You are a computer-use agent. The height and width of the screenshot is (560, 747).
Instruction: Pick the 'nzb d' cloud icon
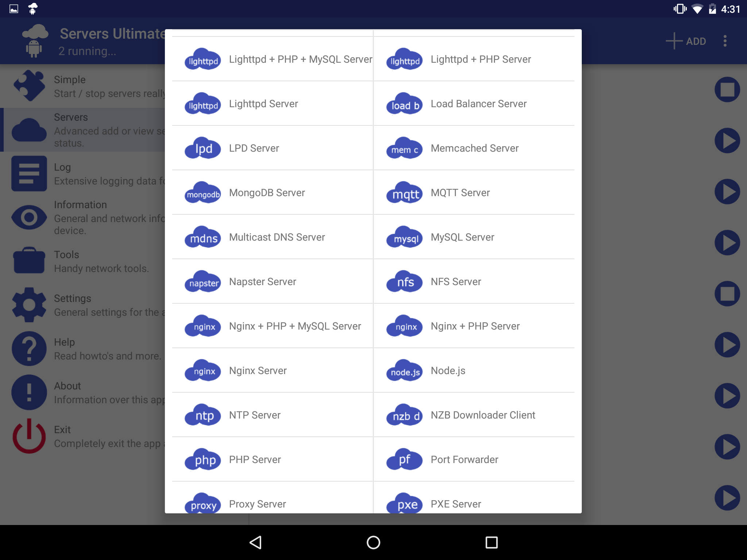(405, 415)
